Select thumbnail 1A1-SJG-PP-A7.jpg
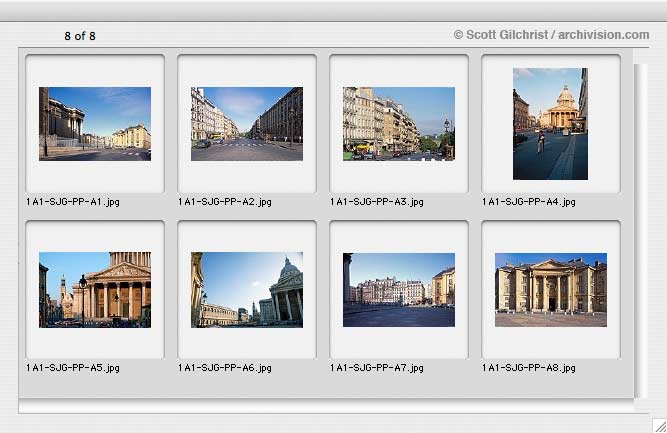Image resolution: width=667 pixels, height=433 pixels. pos(399,290)
